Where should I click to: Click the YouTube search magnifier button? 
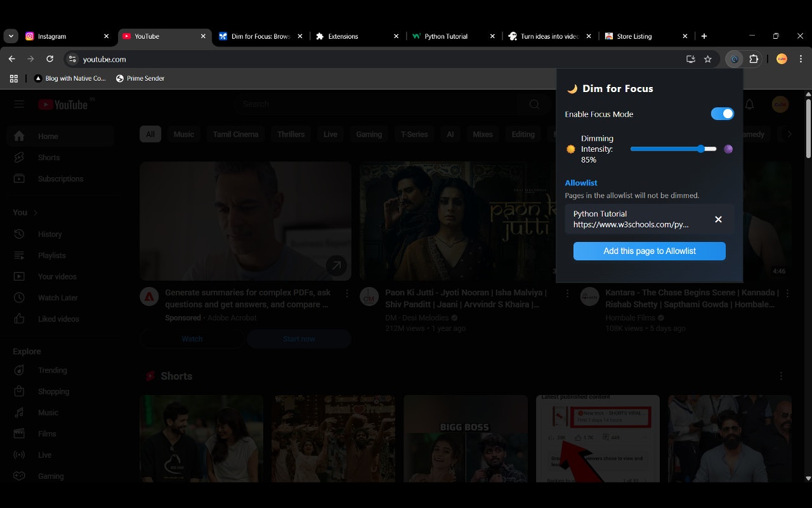click(535, 104)
